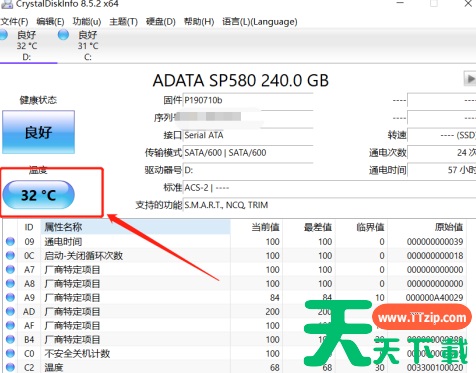Click the interface field Serial ATA
476x373 pixels.
[x=248, y=135]
